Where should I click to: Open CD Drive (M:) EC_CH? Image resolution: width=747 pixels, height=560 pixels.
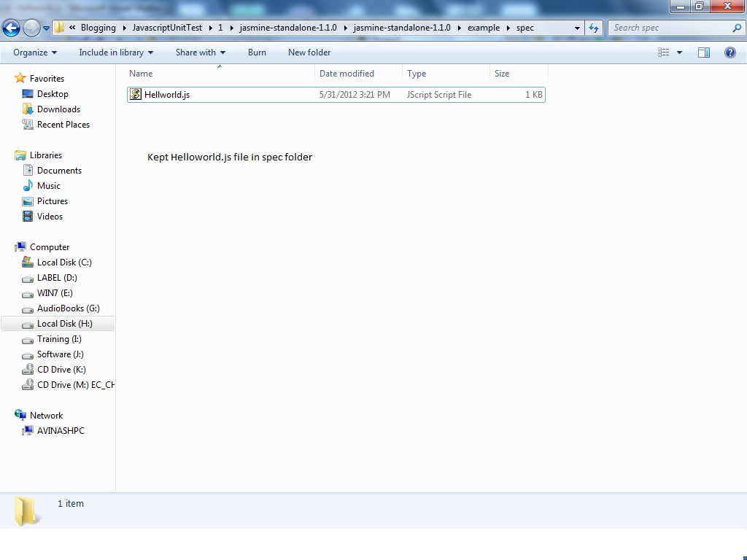75,385
